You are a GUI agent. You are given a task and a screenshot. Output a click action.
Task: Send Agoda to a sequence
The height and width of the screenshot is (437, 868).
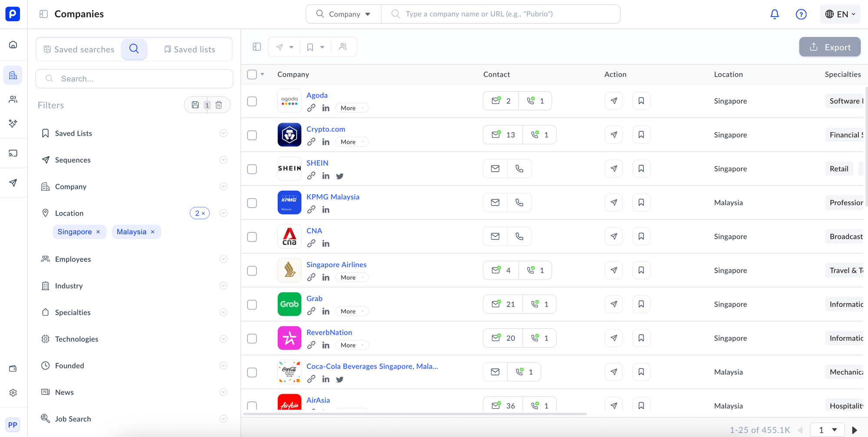614,101
